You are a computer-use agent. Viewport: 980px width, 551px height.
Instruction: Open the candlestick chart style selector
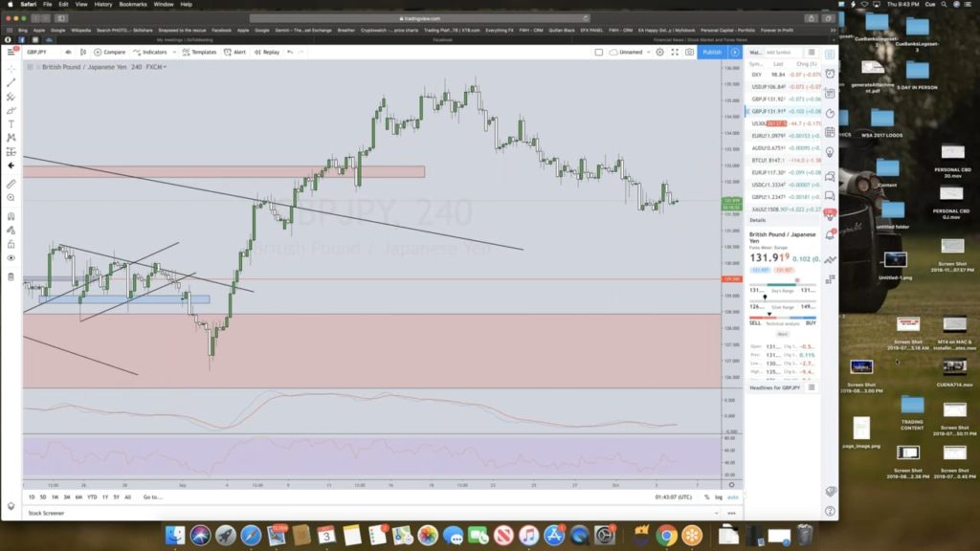(x=83, y=52)
